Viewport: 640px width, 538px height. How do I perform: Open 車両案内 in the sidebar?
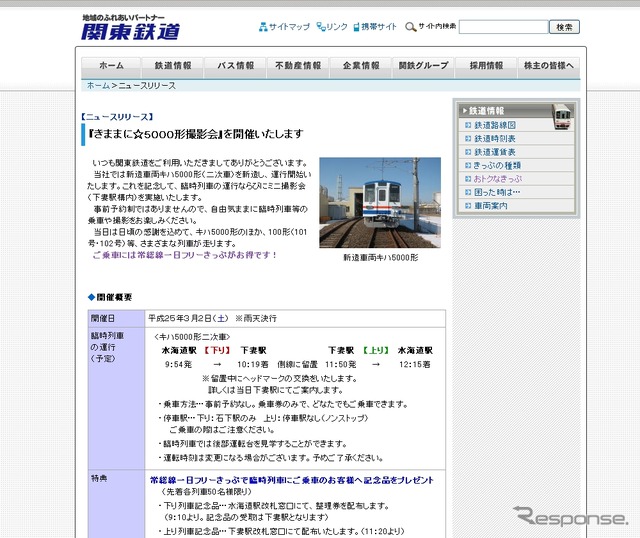click(491, 206)
